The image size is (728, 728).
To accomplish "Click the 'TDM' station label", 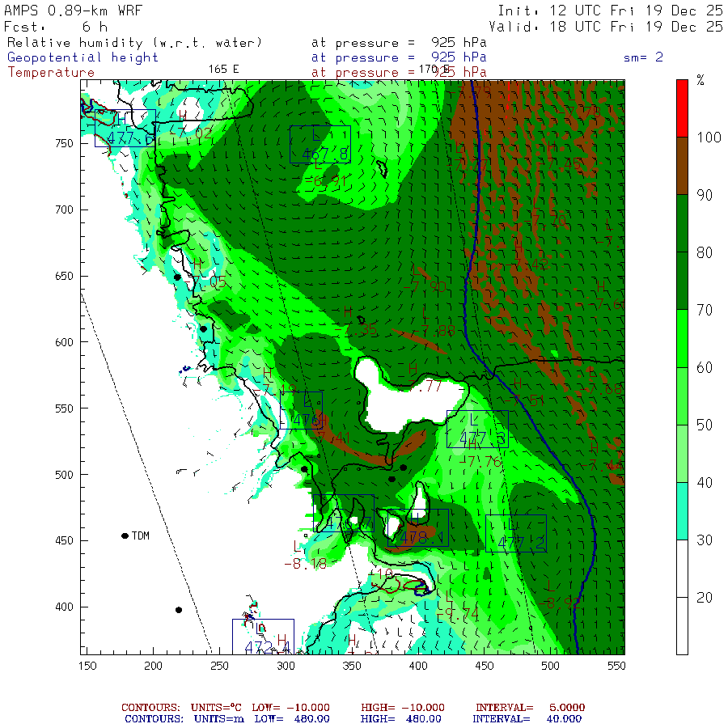I will pos(140,535).
